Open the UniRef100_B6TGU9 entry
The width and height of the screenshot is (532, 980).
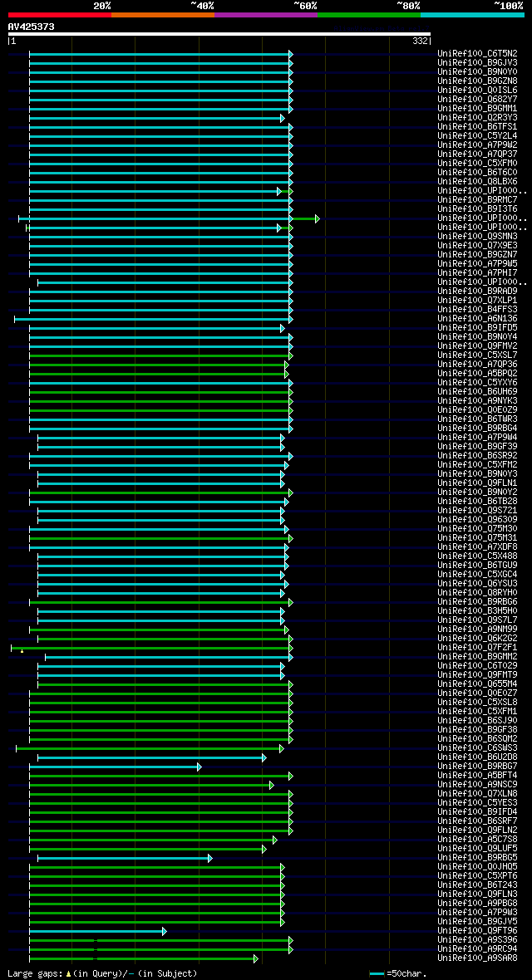point(477,566)
